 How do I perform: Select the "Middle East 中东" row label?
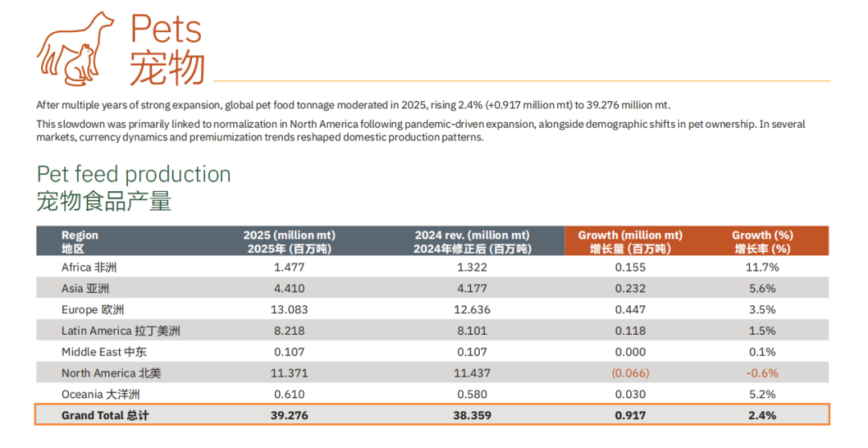(x=104, y=352)
